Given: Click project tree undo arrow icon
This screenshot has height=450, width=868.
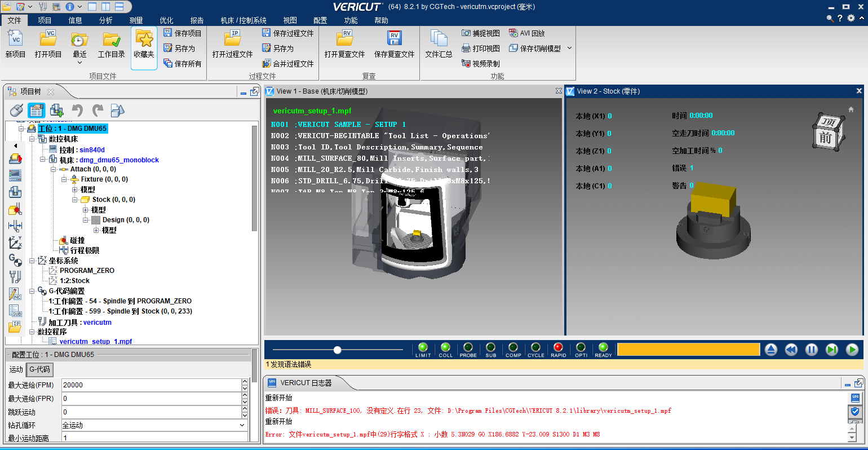Looking at the screenshot, I should click(77, 110).
